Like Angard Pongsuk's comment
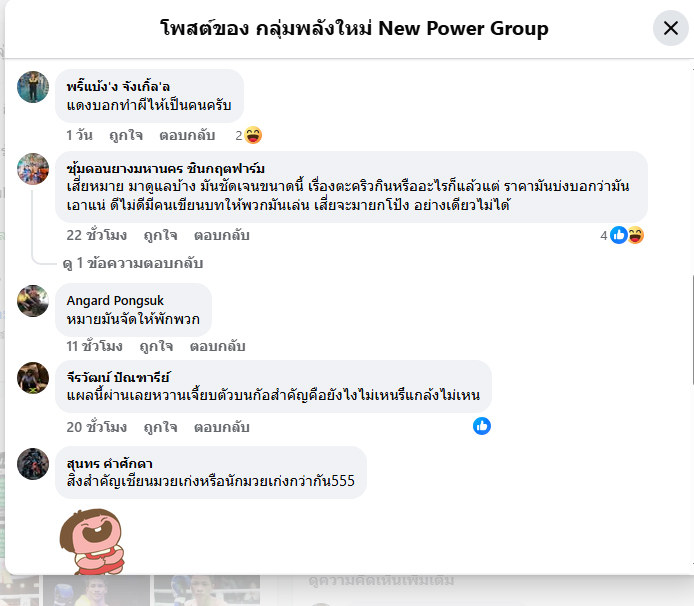694x606 pixels. [x=156, y=346]
